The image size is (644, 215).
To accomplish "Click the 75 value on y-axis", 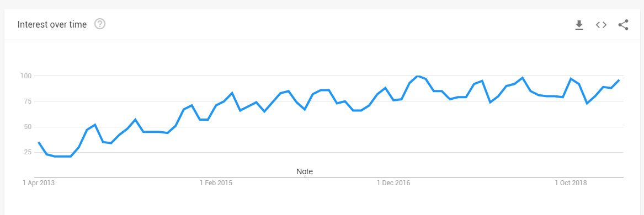I will pos(27,101).
